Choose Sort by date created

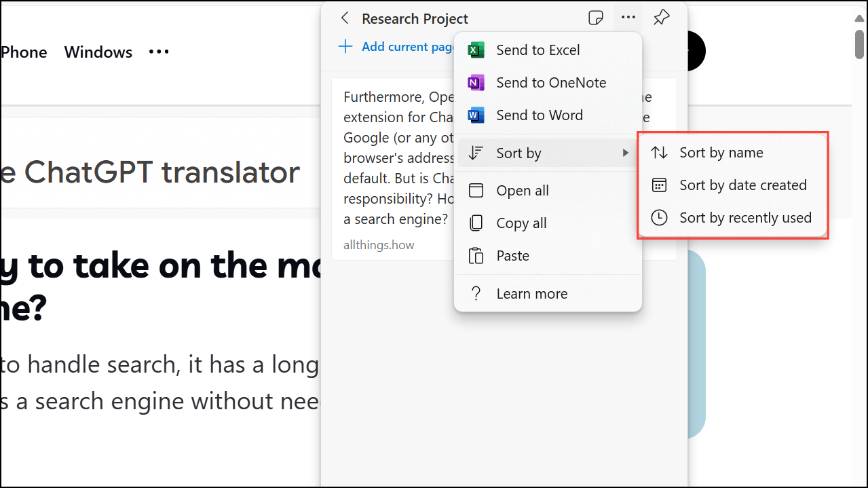[x=742, y=185]
